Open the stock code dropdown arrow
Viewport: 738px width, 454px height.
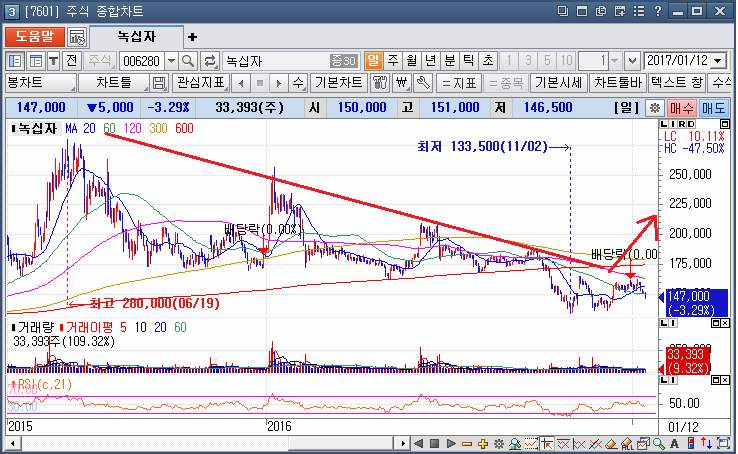171,60
